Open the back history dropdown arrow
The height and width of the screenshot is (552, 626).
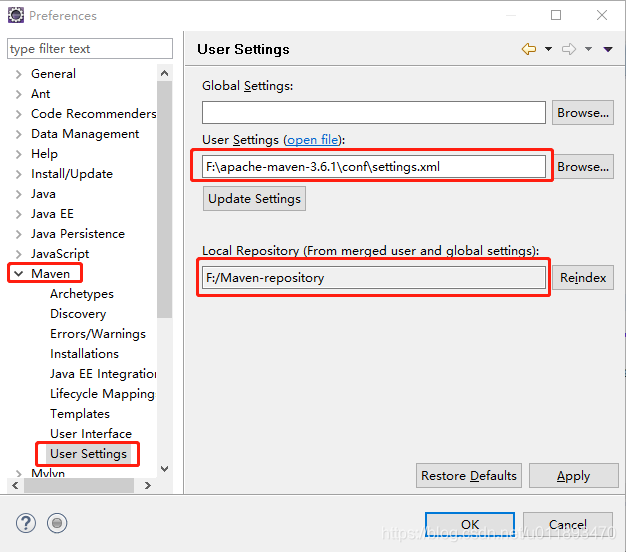[549, 49]
